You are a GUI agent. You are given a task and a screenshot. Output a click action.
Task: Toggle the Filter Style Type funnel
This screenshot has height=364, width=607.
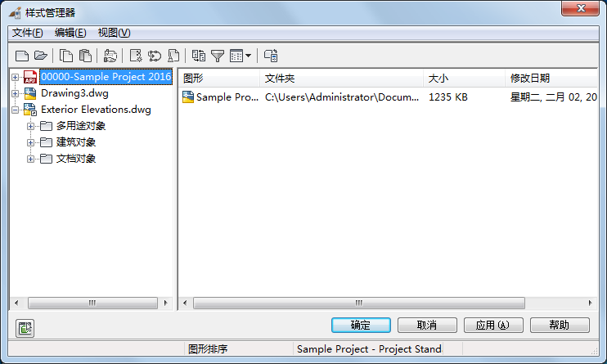(218, 56)
